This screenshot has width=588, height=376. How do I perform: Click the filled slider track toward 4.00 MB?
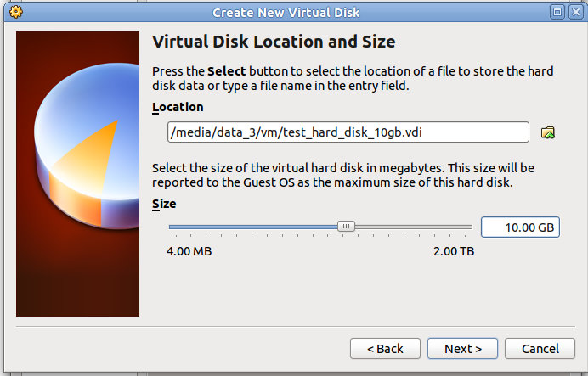253,227
